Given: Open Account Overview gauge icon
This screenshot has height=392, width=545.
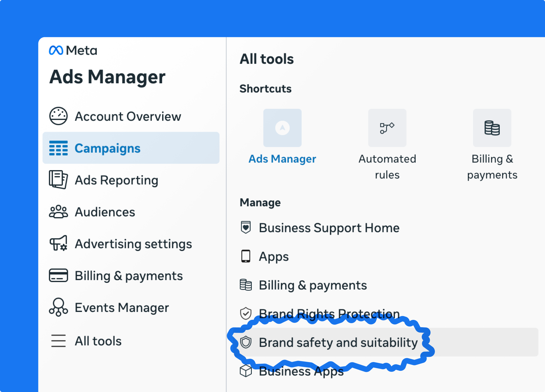Looking at the screenshot, I should 58,116.
